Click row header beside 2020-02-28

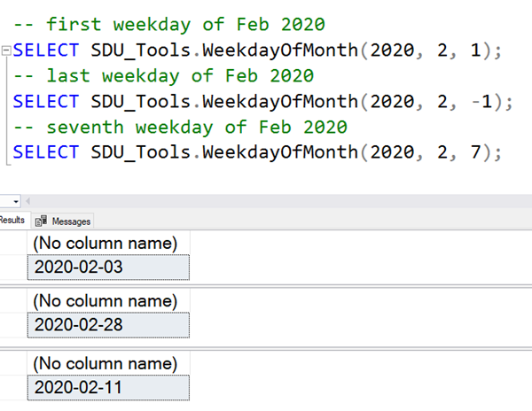(x=12, y=325)
